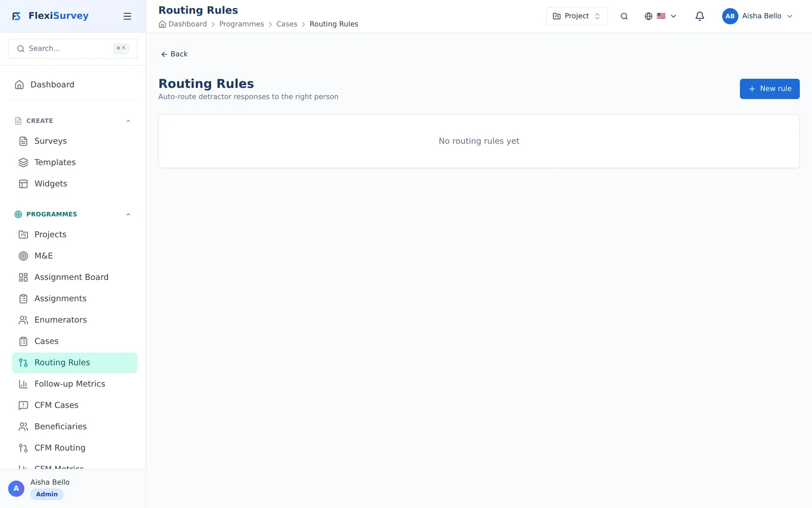Open notifications bell
Viewport: 812px width, 508px height.
click(x=700, y=16)
